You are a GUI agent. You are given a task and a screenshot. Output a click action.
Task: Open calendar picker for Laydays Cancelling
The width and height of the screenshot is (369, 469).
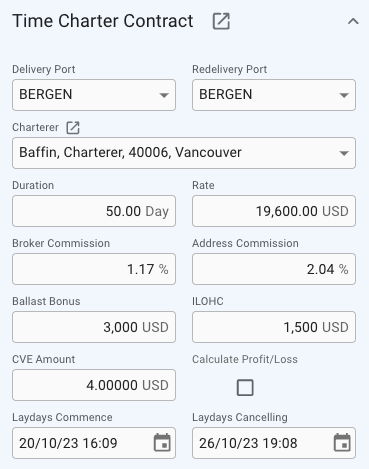[x=342, y=443]
